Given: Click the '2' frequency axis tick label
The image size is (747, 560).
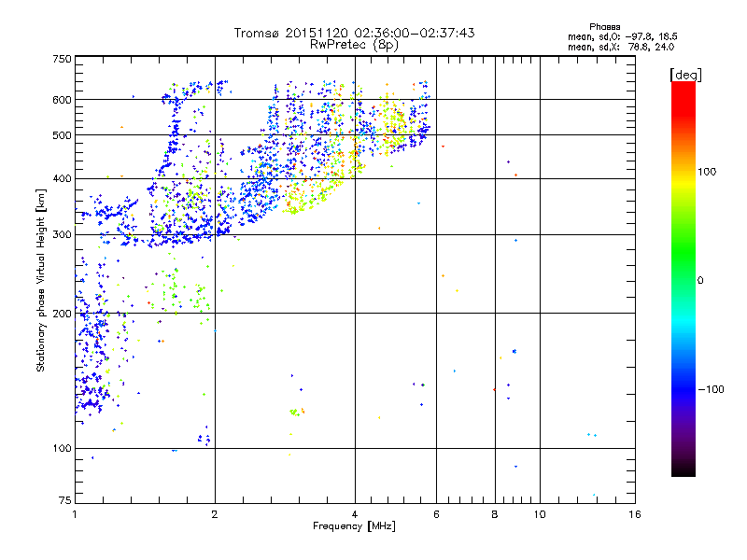Looking at the screenshot, I should pos(215,514).
